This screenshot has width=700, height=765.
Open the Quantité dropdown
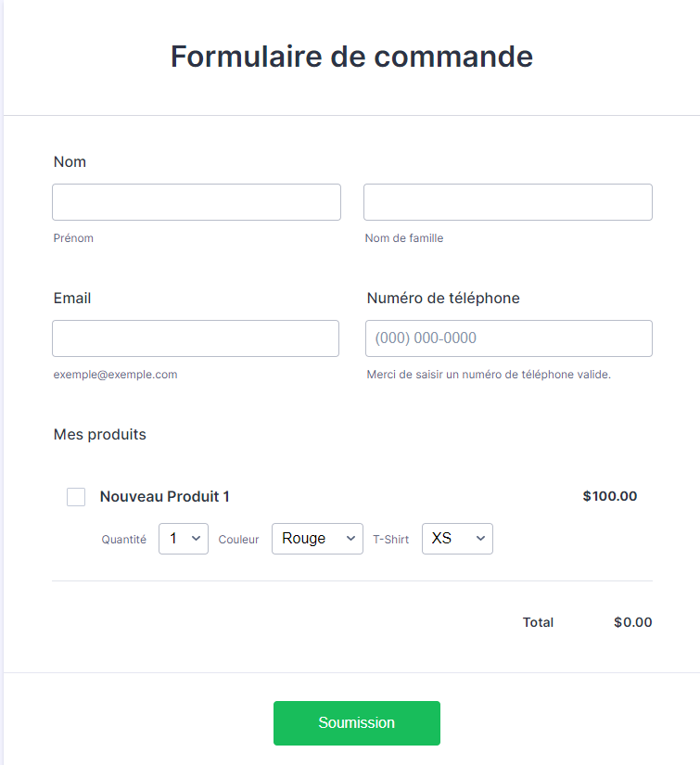pyautogui.click(x=184, y=539)
